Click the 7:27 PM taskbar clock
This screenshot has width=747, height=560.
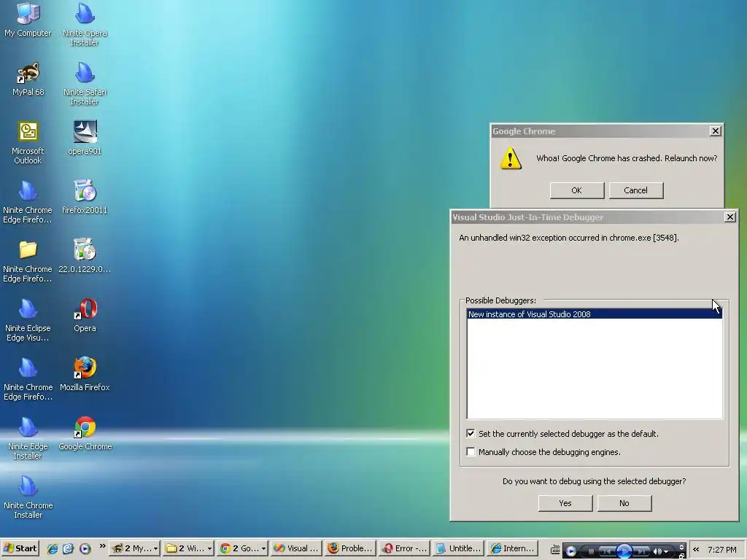pyautogui.click(x=721, y=550)
